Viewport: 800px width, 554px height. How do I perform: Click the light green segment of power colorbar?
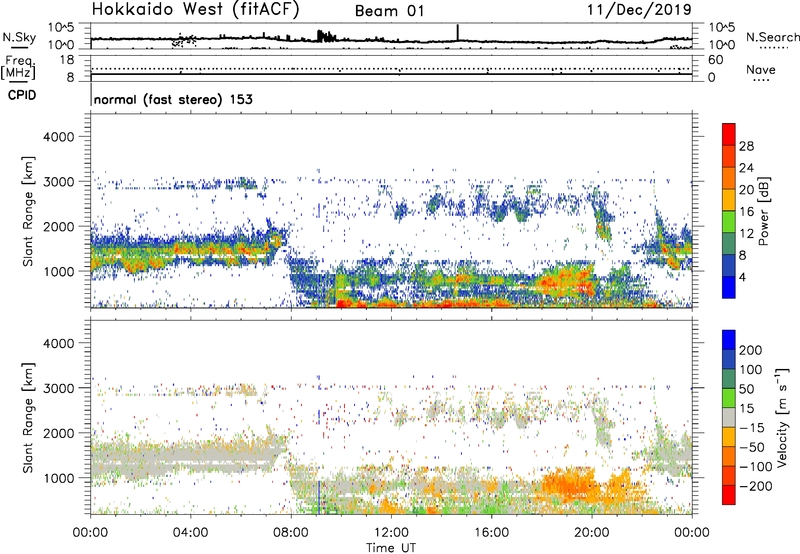pyautogui.click(x=729, y=222)
